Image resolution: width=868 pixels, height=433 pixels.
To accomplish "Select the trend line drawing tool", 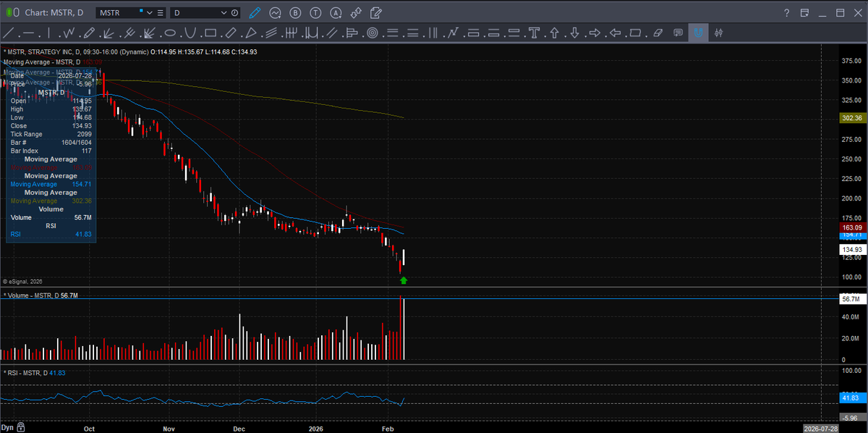I will point(9,33).
